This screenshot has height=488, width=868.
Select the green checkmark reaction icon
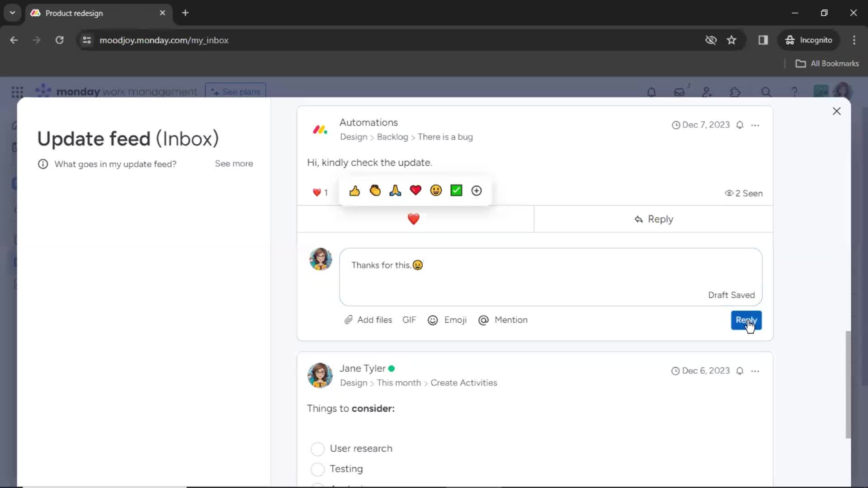tap(456, 190)
